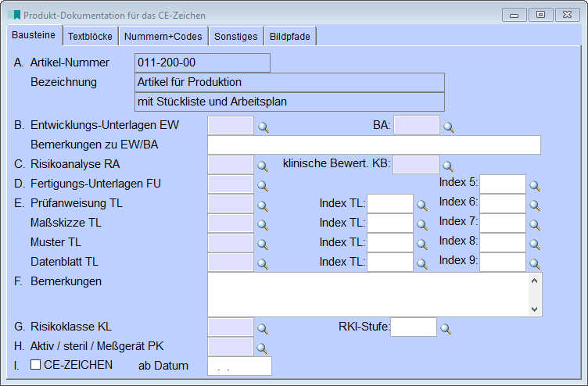Click the Bemerkungen zu EW/BA input field
The height and width of the screenshot is (386, 588).
point(374,145)
